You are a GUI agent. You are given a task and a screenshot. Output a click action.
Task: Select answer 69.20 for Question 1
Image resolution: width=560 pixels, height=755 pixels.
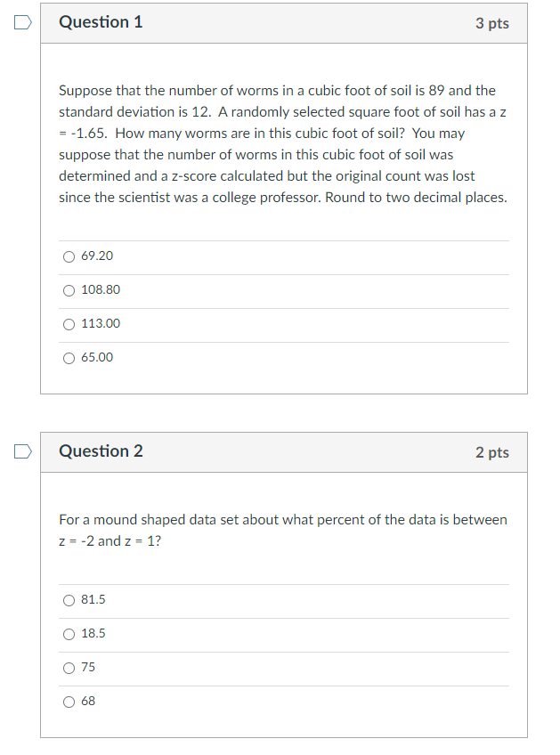[x=69, y=256]
